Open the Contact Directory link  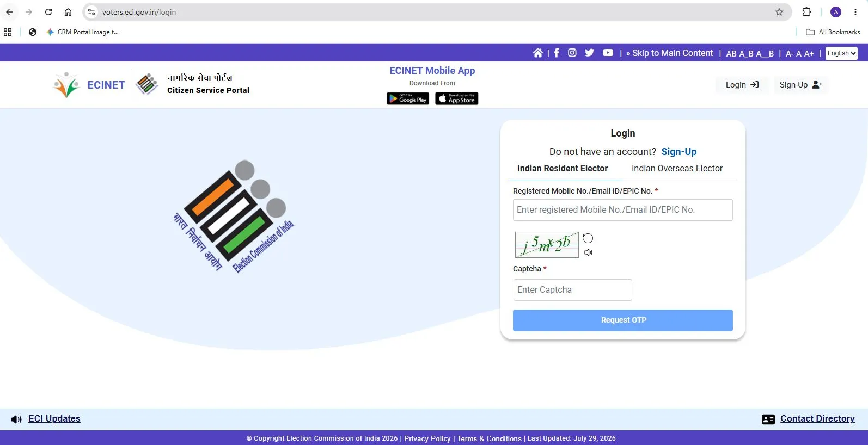click(x=817, y=419)
